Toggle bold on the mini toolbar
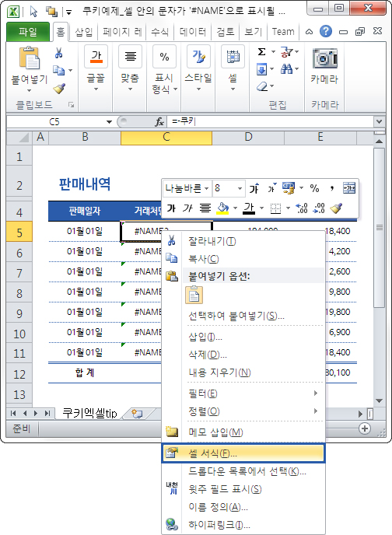 (171, 208)
